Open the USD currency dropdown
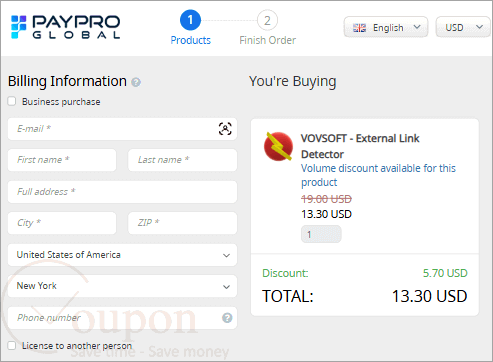The height and width of the screenshot is (362, 493). click(463, 27)
